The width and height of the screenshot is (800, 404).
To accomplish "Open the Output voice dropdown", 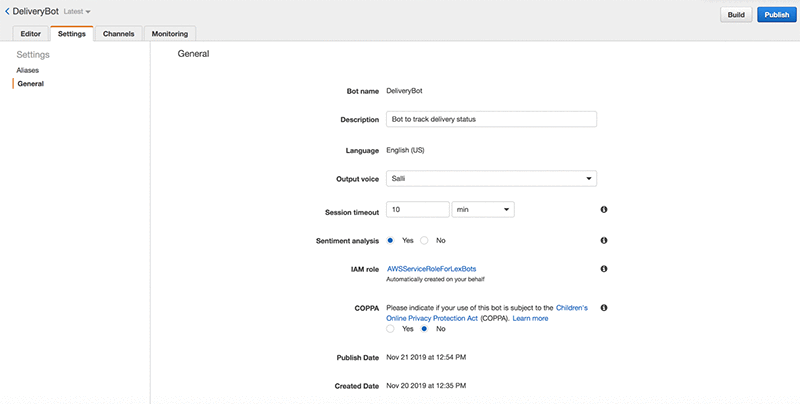I will [x=490, y=179].
